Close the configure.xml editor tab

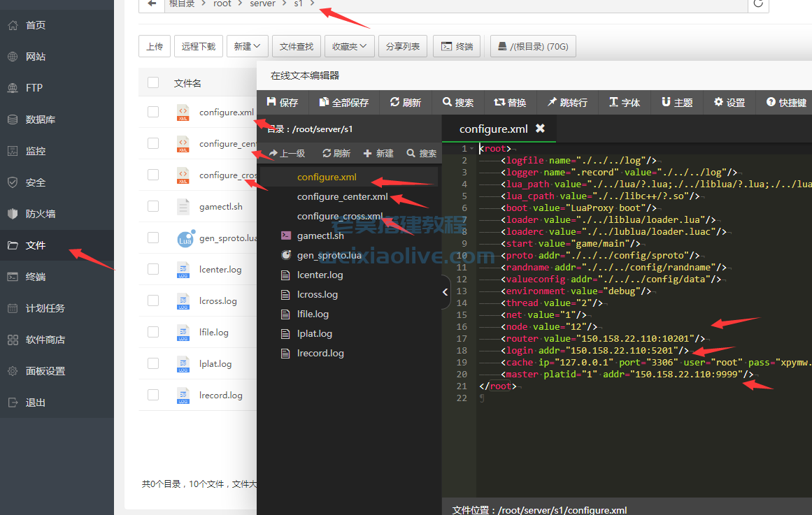pos(540,129)
